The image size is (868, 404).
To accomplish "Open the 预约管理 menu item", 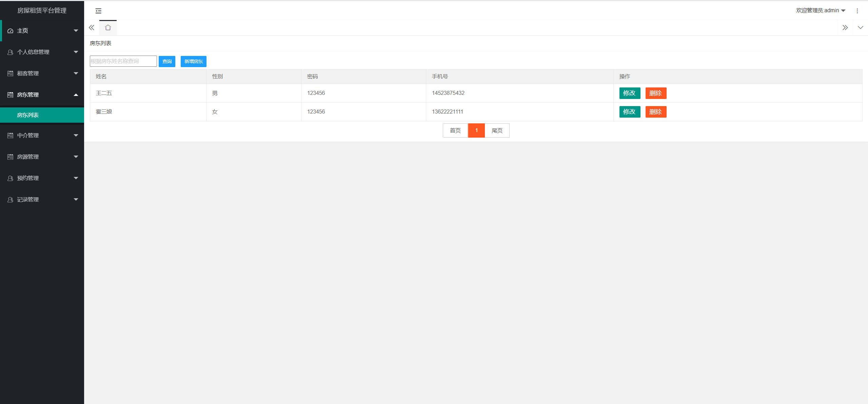I will coord(42,178).
